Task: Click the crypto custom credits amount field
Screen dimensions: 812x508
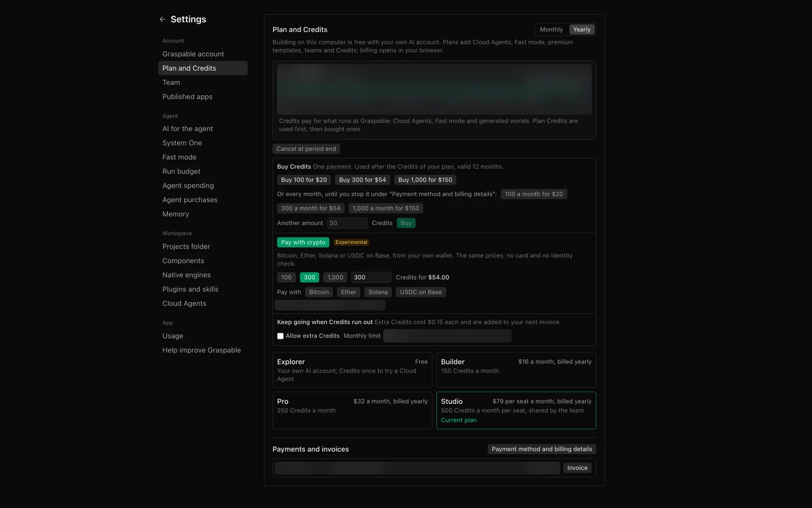Action: click(371, 277)
